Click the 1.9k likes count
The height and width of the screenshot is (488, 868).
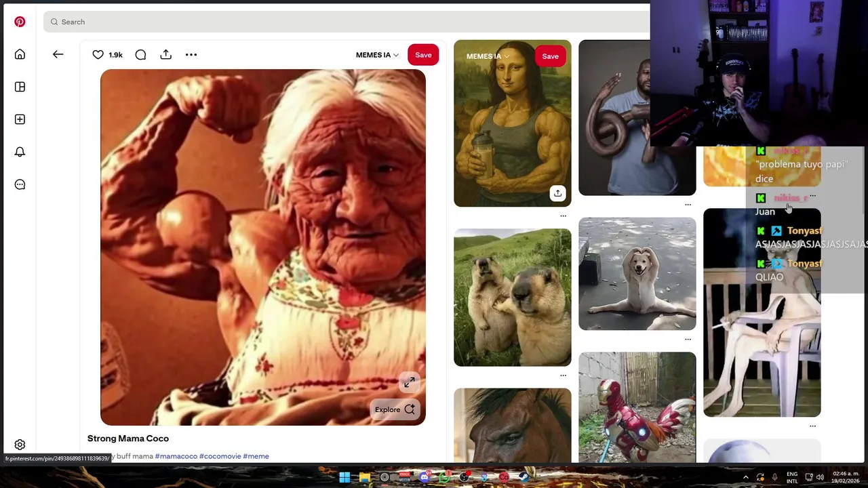coord(116,55)
